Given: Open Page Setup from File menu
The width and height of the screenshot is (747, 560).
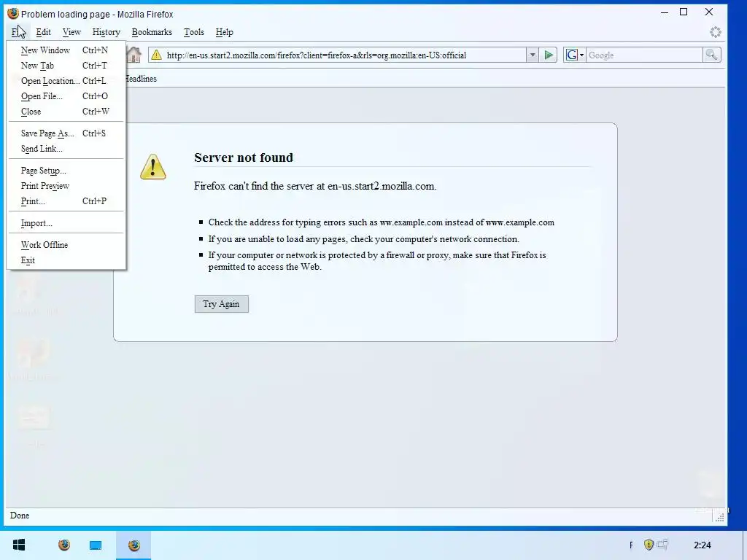Looking at the screenshot, I should 66,171.
